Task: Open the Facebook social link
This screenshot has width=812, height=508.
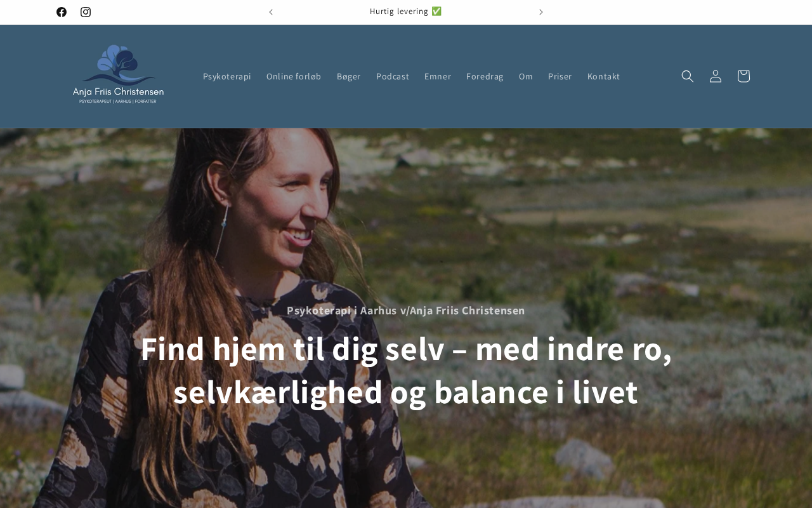Action: 62,12
